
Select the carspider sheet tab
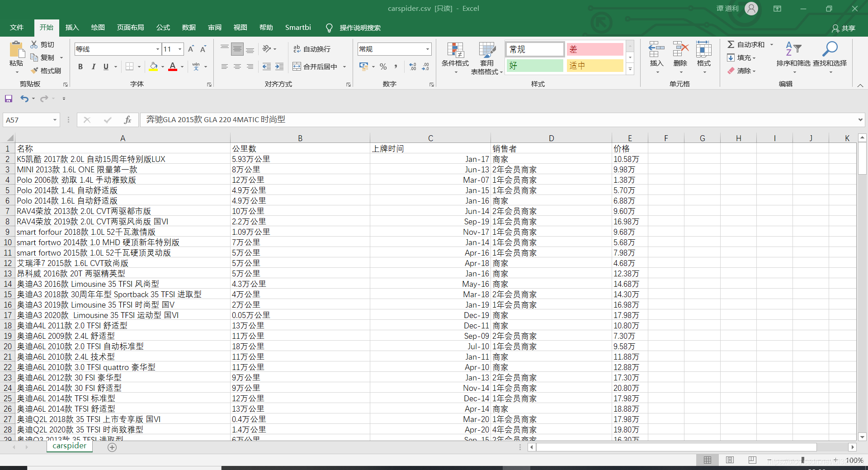pyautogui.click(x=69, y=446)
